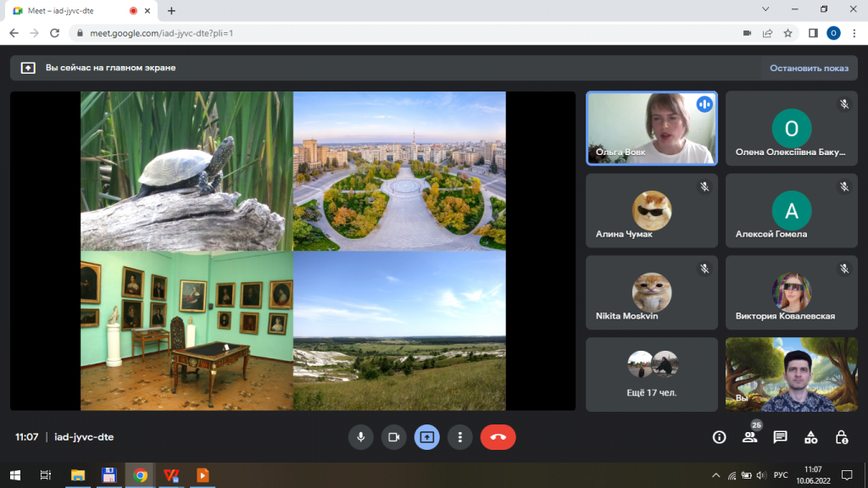This screenshot has width=868, height=488.
Task: Open the chat with everyone panel
Action: point(780,437)
